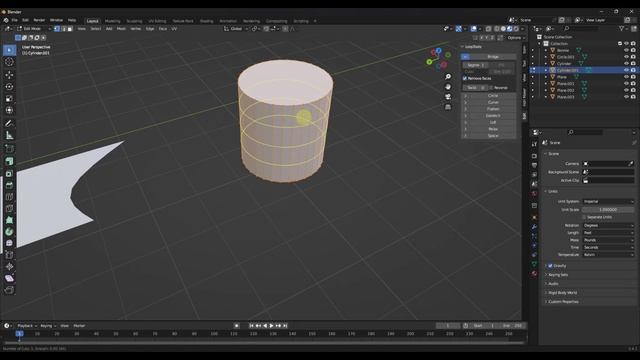Toggle the camera view icon in viewport
Image resolution: width=640 pixels, height=360 pixels.
coord(448,97)
